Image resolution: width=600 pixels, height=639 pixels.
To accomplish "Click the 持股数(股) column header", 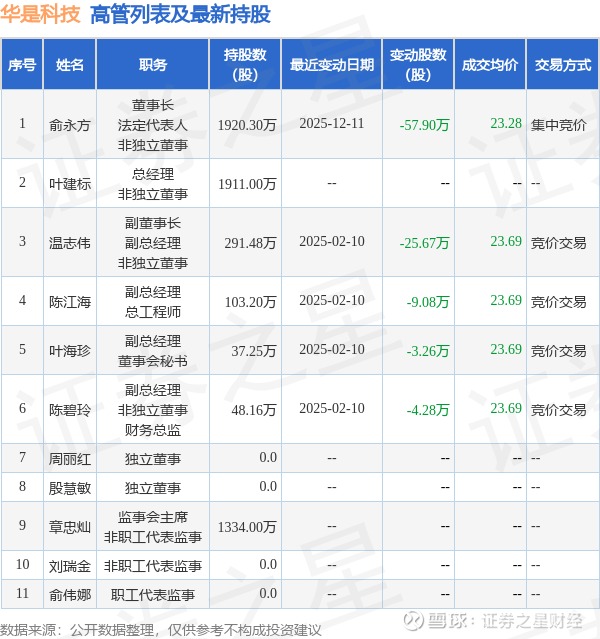I will [245, 64].
